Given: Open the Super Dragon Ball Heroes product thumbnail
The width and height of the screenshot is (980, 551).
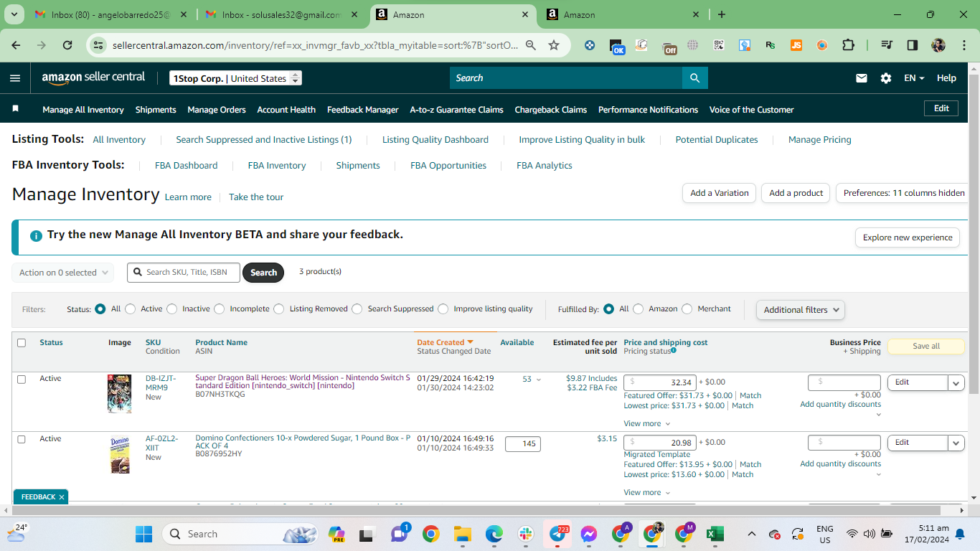Looking at the screenshot, I should coord(120,394).
